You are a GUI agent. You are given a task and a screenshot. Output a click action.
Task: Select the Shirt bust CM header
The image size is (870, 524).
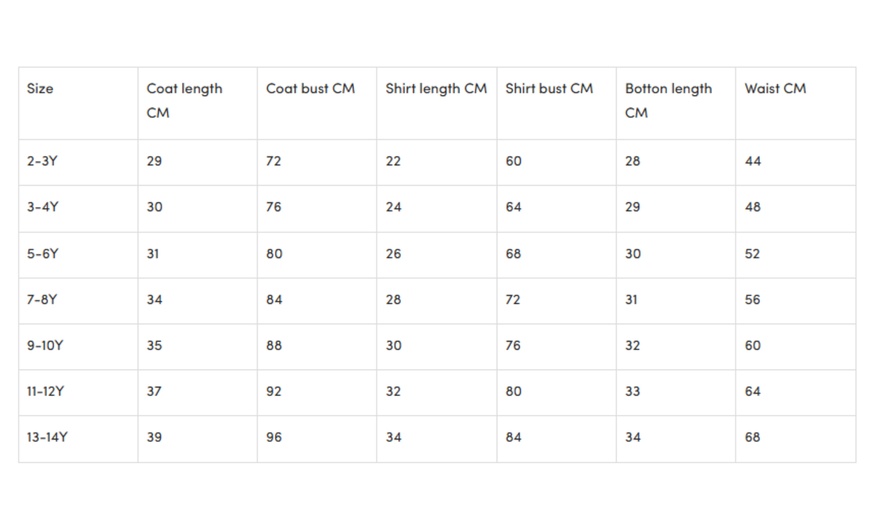click(x=549, y=89)
